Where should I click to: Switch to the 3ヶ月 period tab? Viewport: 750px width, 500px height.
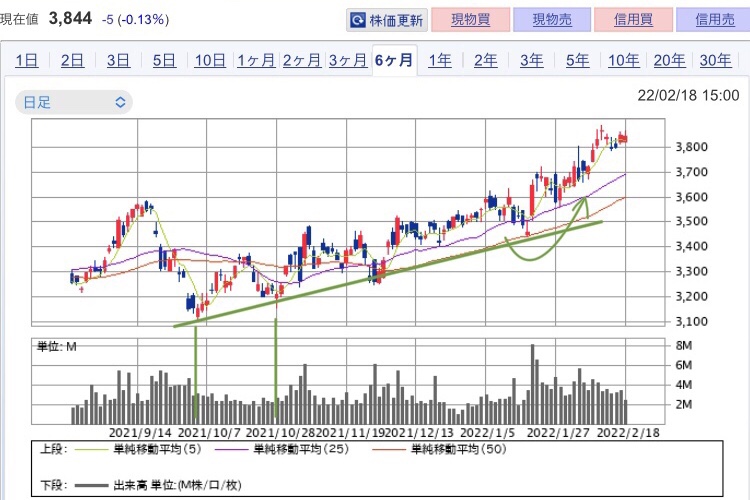point(348,61)
